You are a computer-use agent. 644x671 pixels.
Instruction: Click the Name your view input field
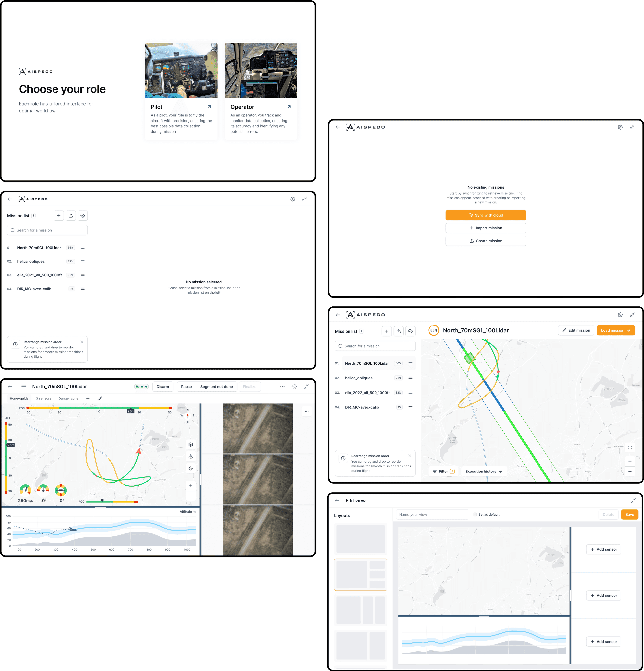432,515
